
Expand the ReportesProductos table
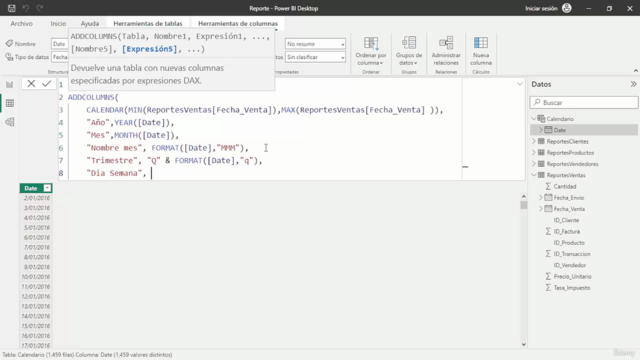point(534,153)
